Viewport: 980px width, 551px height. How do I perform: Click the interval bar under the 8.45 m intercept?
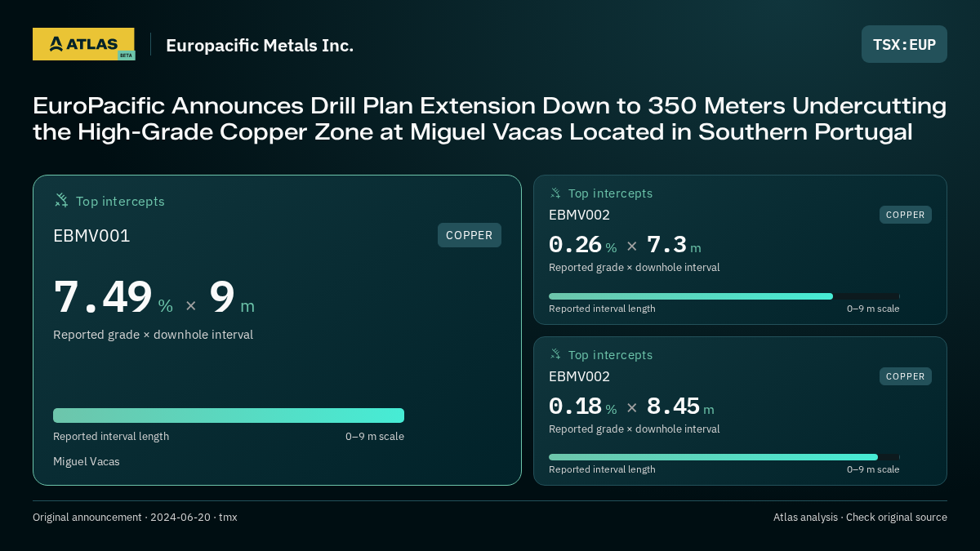724,457
